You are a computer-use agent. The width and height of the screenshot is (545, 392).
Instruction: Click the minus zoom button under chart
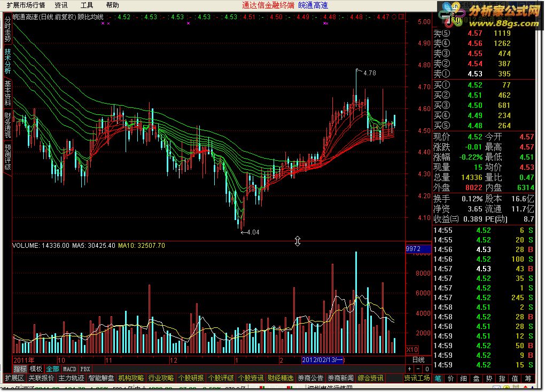(418, 369)
